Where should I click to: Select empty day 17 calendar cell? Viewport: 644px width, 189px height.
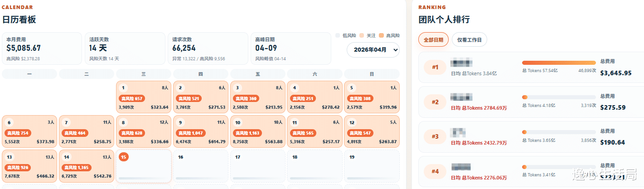tap(258, 166)
